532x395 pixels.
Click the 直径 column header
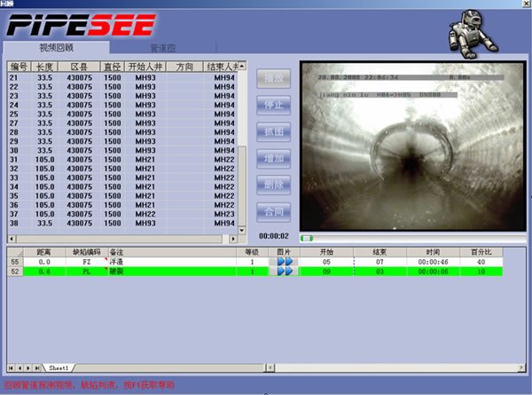(x=113, y=67)
